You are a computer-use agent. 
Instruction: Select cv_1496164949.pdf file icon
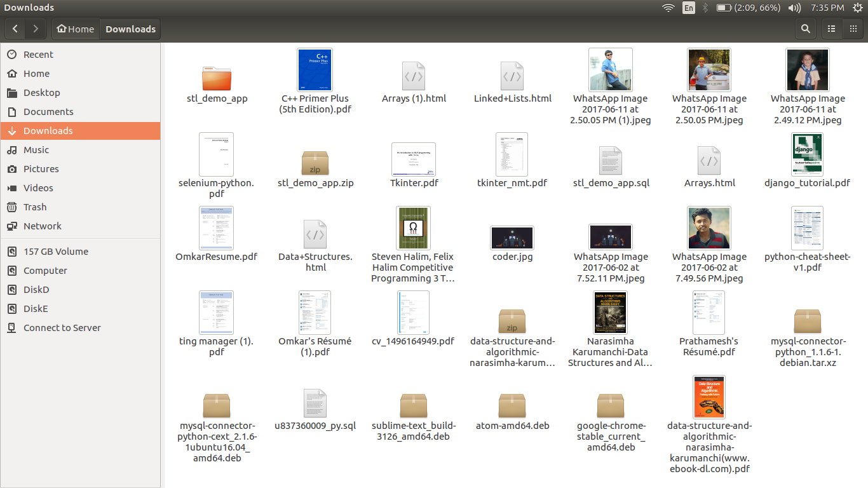coord(414,313)
